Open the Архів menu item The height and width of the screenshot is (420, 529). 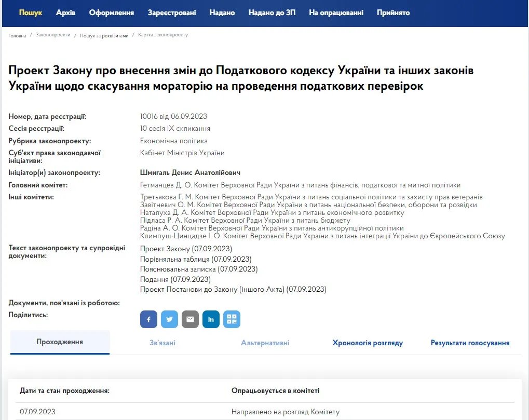(x=65, y=12)
